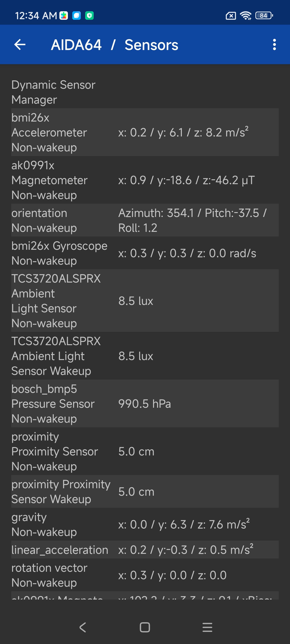Select the linear_acceleration row
Screen dimensions: 290x644
click(145, 550)
